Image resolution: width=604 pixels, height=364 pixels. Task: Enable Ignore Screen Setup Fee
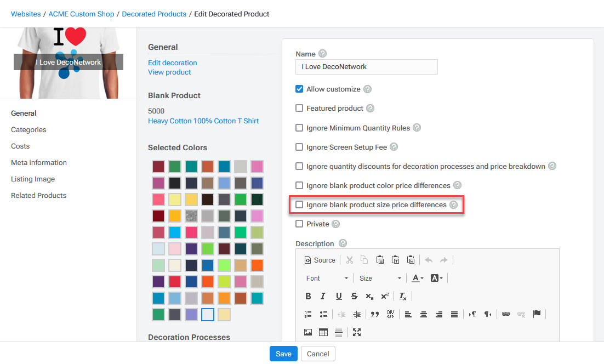coord(299,147)
